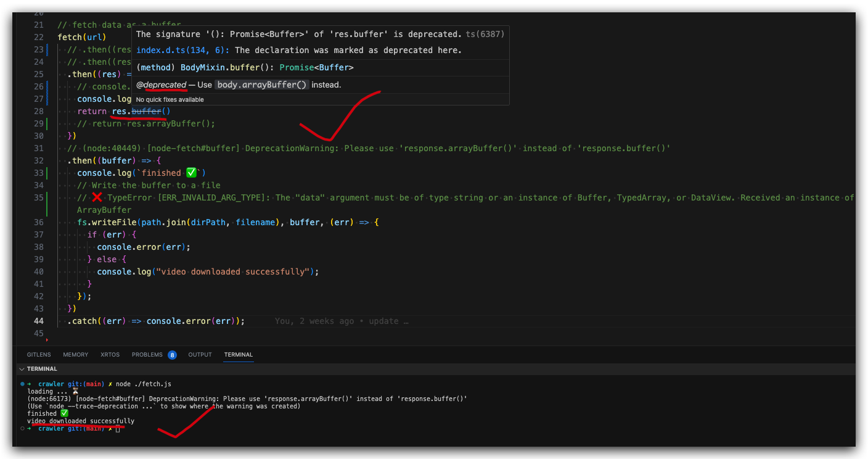The width and height of the screenshot is (868, 459).
Task: Select the TERMINAL panel tab
Action: [239, 355]
